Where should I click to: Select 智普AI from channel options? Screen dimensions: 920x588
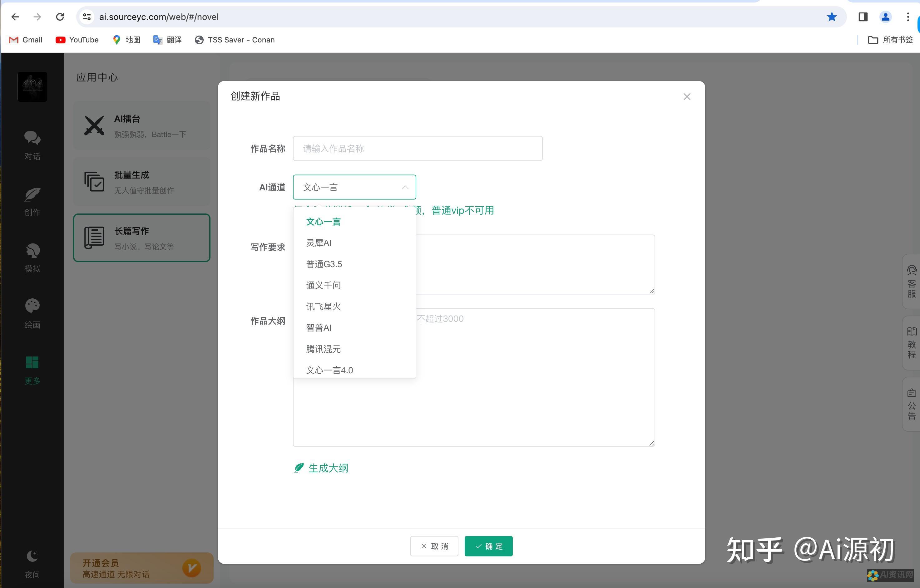[x=319, y=328]
